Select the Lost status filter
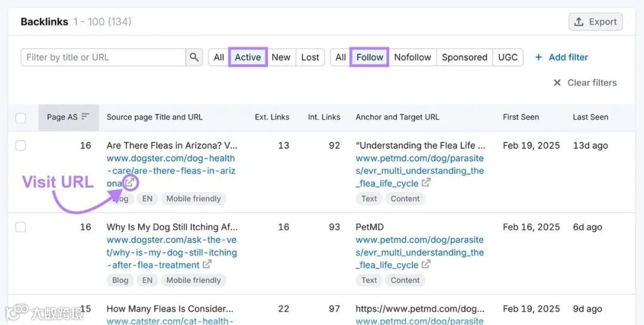Image resolution: width=644 pixels, height=325 pixels. point(310,57)
